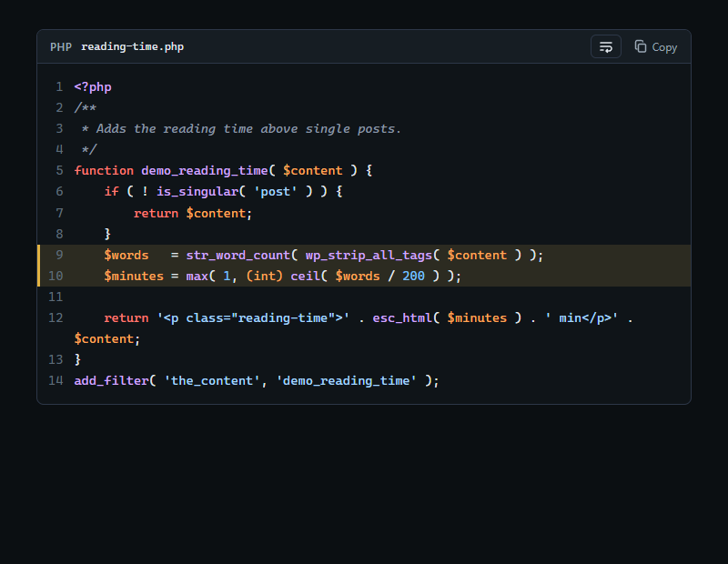Image resolution: width=728 pixels, height=564 pixels.
Task: Copy the code with the Copy button
Action: [x=655, y=47]
